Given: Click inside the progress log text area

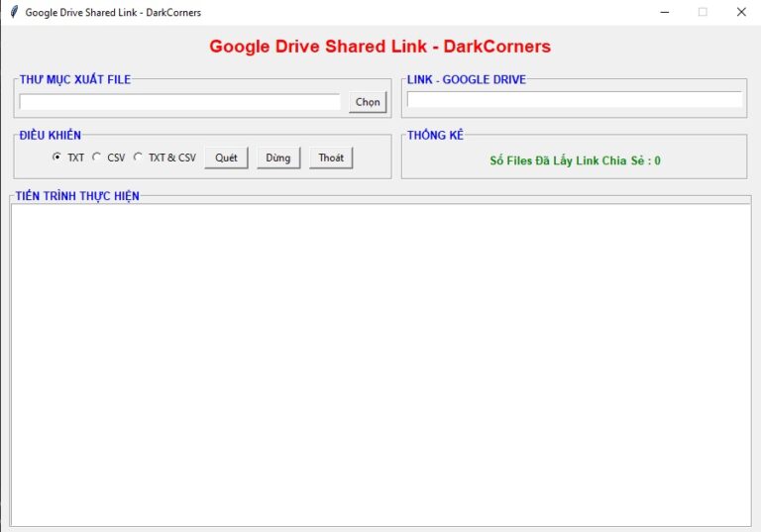Looking at the screenshot, I should click(x=380, y=365).
